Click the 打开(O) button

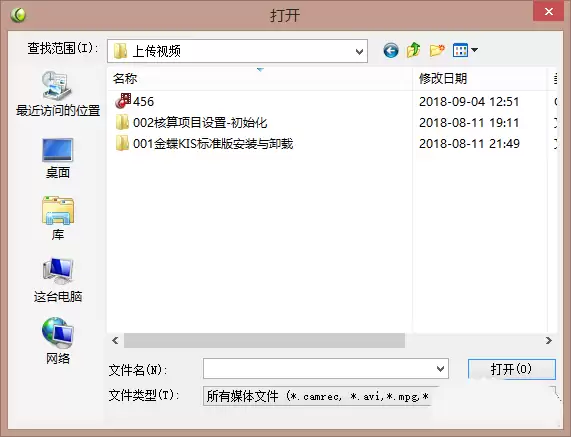(512, 369)
